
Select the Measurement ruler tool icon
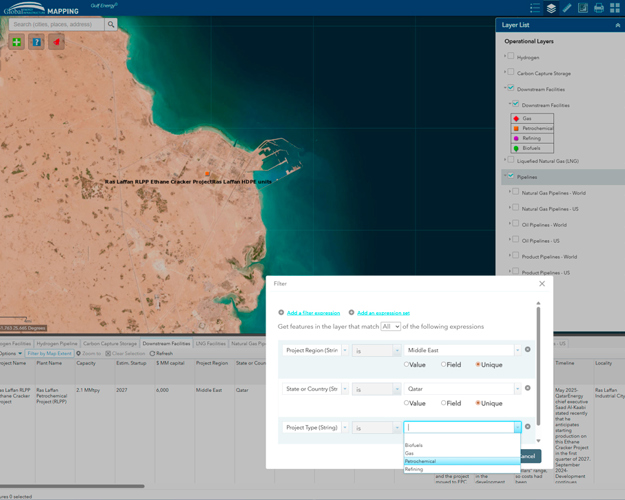tap(567, 8)
